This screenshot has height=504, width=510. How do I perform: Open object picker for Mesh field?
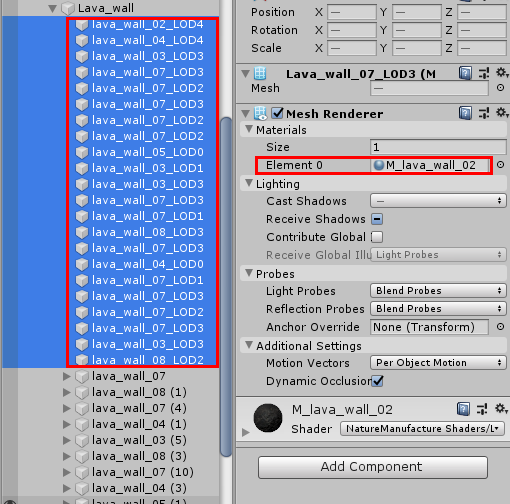[500, 88]
